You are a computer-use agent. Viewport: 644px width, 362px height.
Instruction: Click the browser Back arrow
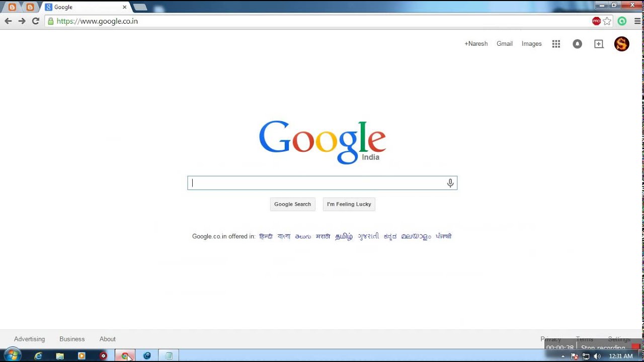[8, 21]
